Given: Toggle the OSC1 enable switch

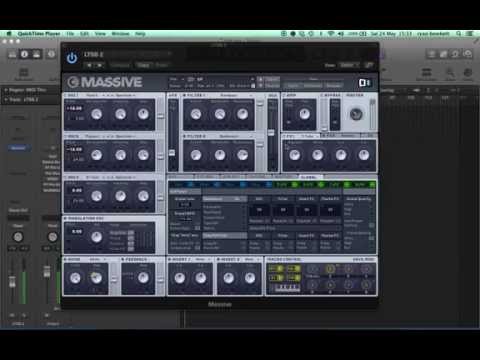Looking at the screenshot, I should point(66,95).
